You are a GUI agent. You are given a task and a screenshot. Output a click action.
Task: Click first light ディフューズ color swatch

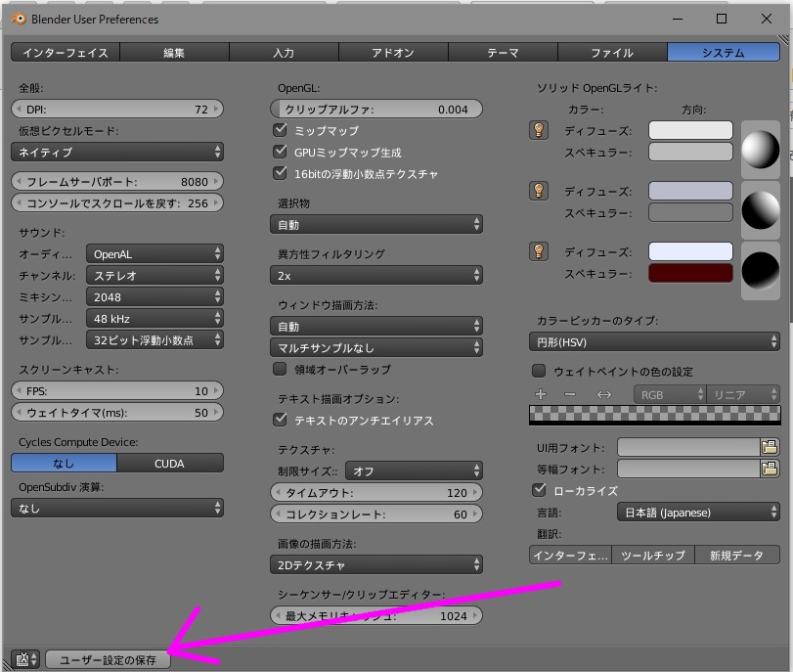tap(690, 130)
